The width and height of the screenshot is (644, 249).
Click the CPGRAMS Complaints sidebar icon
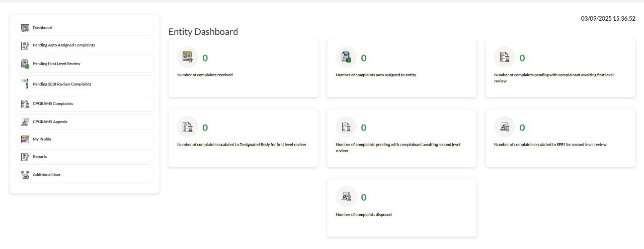pyautogui.click(x=25, y=104)
